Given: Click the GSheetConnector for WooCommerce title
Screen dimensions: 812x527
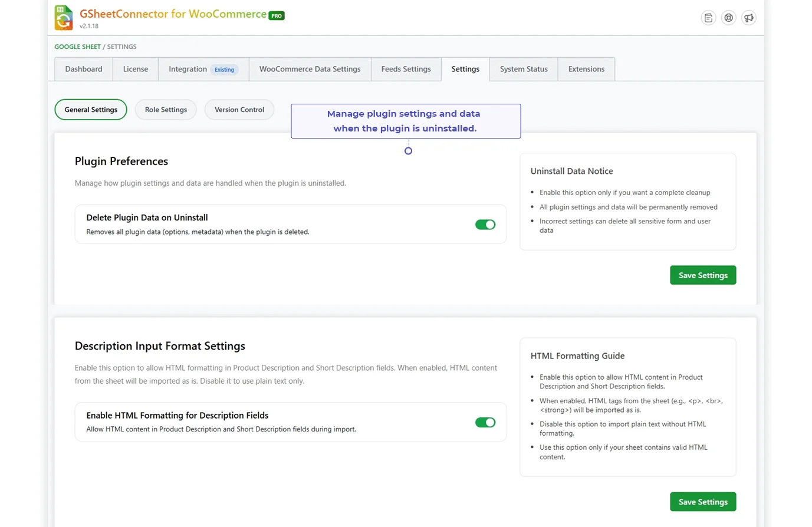Looking at the screenshot, I should tap(173, 14).
